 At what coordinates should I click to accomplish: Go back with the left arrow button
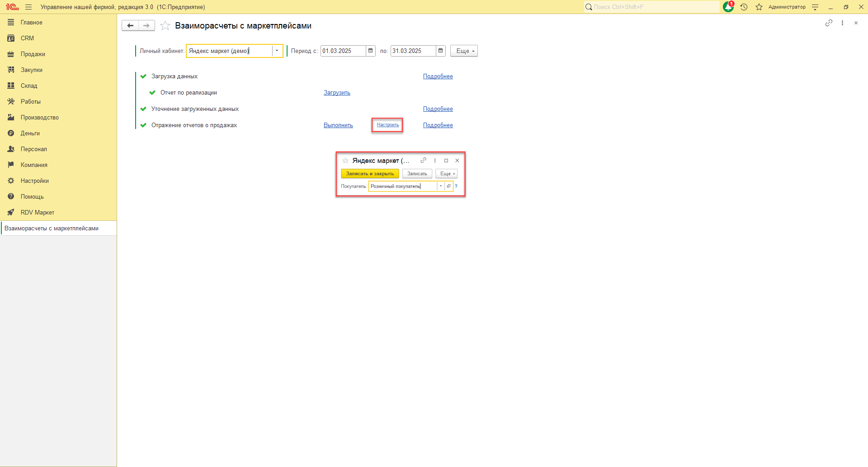(x=130, y=26)
